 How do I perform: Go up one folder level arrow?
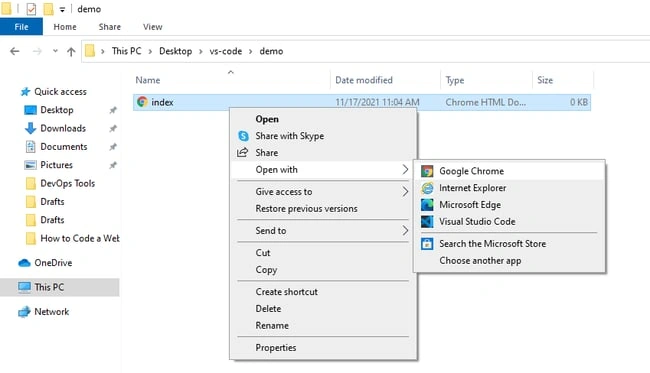click(x=71, y=51)
